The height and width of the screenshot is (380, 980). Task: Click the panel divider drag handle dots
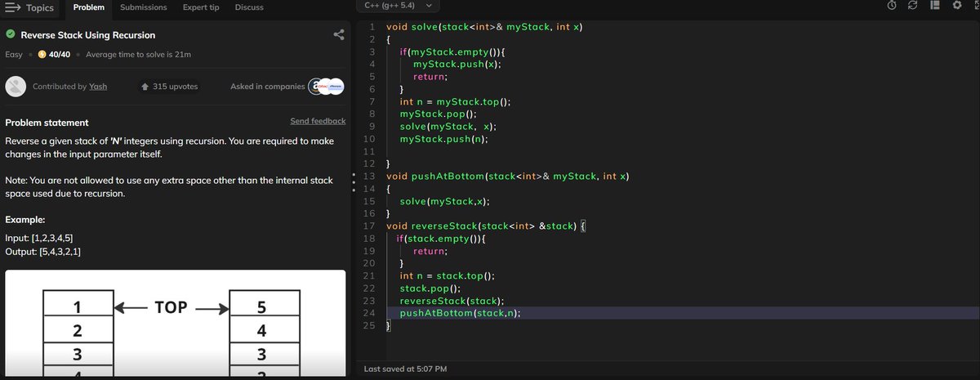[353, 183]
